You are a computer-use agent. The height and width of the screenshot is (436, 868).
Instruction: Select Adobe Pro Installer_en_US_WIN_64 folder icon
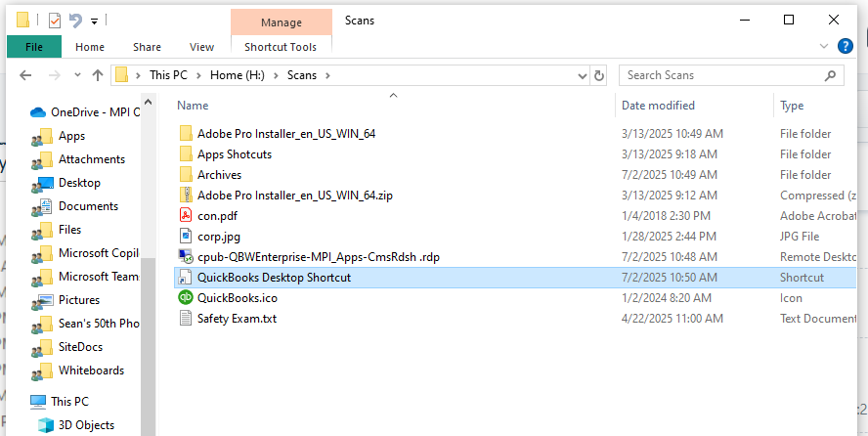186,133
